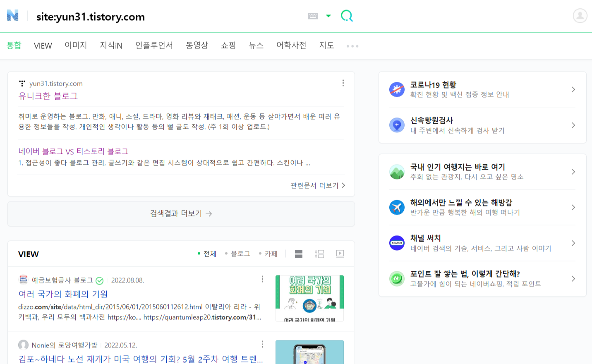592x364 pixels.
Task: Open the 예금보험공사 블로그 author link
Action: pyautogui.click(x=62, y=280)
